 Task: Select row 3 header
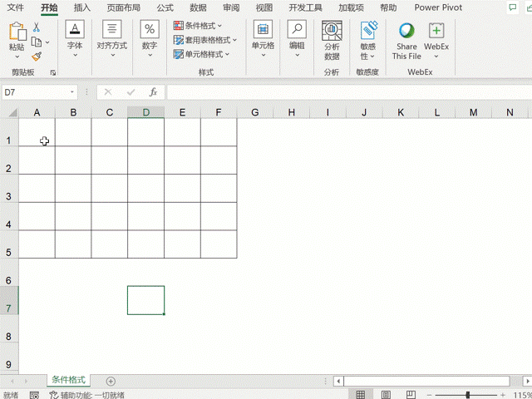click(x=9, y=189)
